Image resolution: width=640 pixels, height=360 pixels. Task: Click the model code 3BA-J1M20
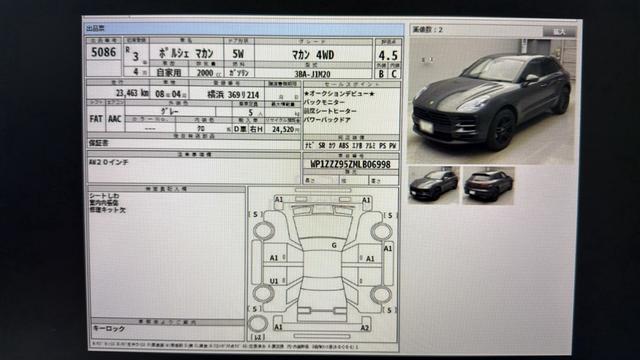pos(313,74)
